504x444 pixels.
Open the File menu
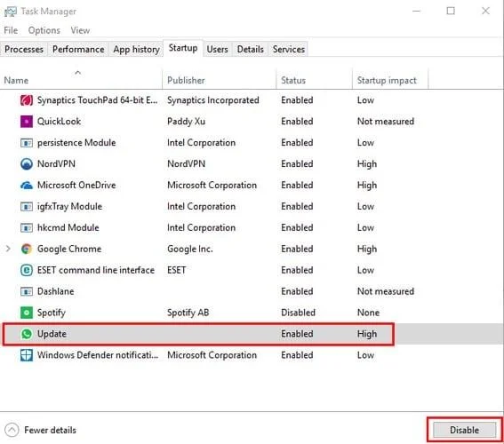coord(11,30)
